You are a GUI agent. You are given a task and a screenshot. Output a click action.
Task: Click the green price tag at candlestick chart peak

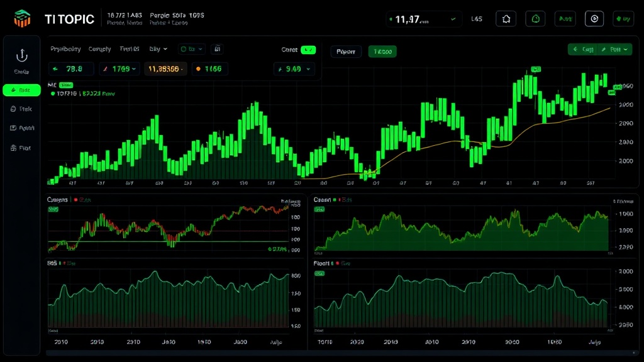[x=536, y=69]
